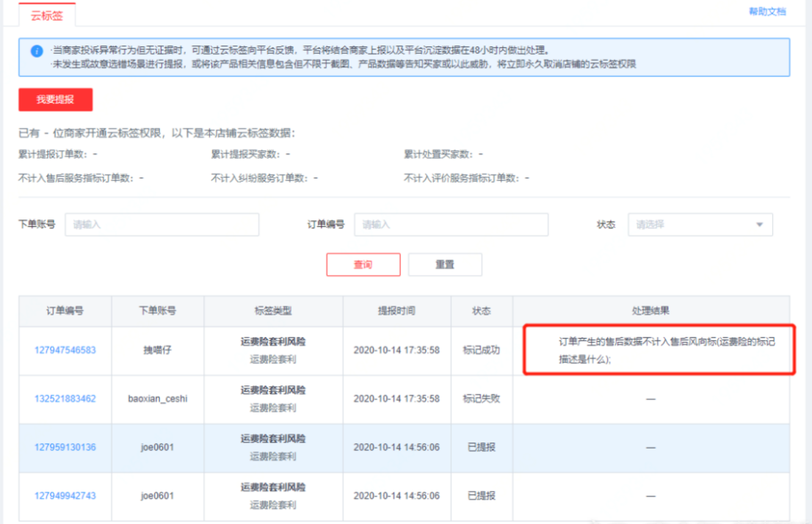Click the 重置 reset button
812x524 pixels.
[445, 264]
